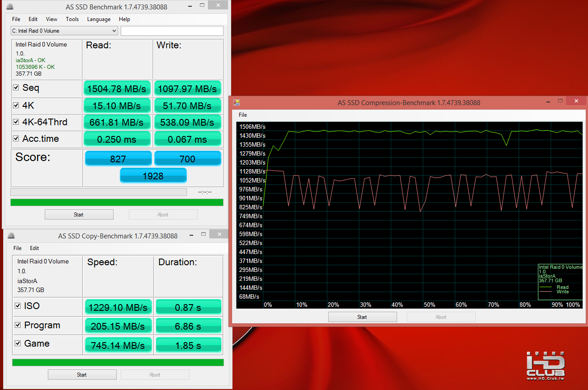The width and height of the screenshot is (588, 390).
Task: Click the empty text field beside drive dropdown
Action: coord(172,31)
